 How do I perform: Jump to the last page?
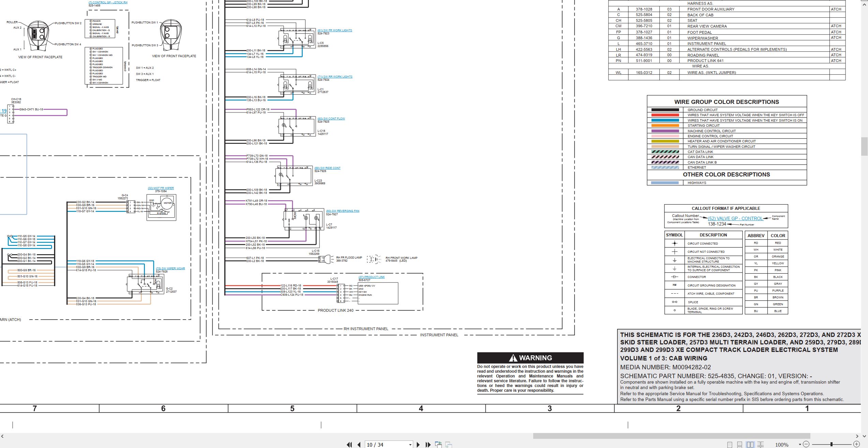[x=428, y=445]
